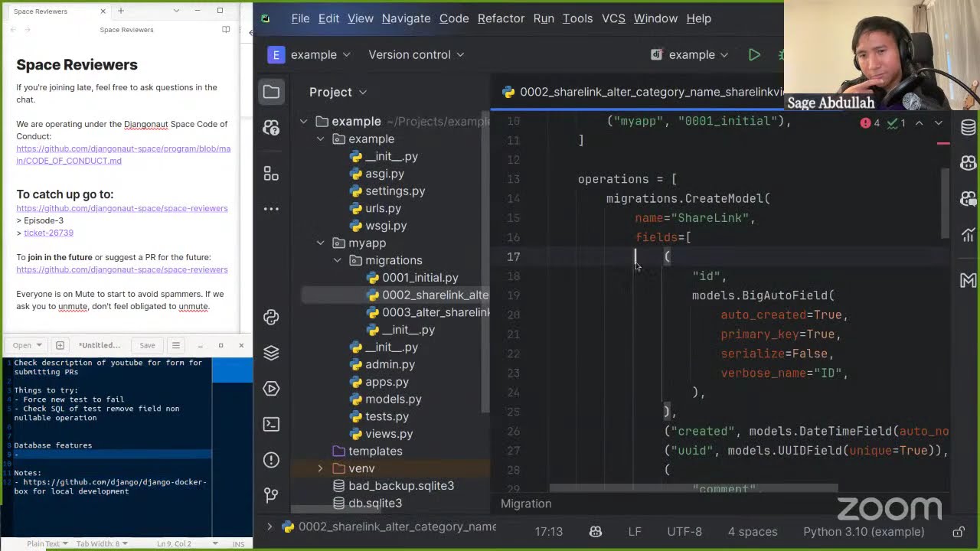Viewport: 980px width, 551px height.
Task: Open the text editor hamburger menu
Action: (175, 345)
